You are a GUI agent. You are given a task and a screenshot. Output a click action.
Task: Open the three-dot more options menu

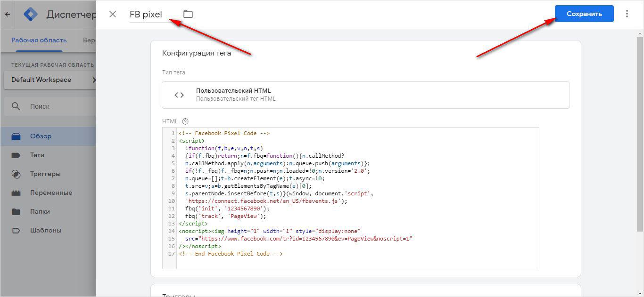click(x=627, y=14)
